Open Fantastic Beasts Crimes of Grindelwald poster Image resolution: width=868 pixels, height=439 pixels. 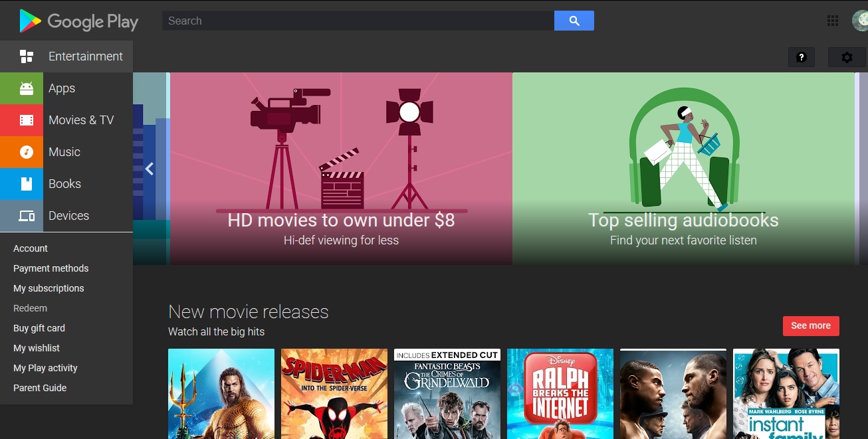click(x=447, y=394)
